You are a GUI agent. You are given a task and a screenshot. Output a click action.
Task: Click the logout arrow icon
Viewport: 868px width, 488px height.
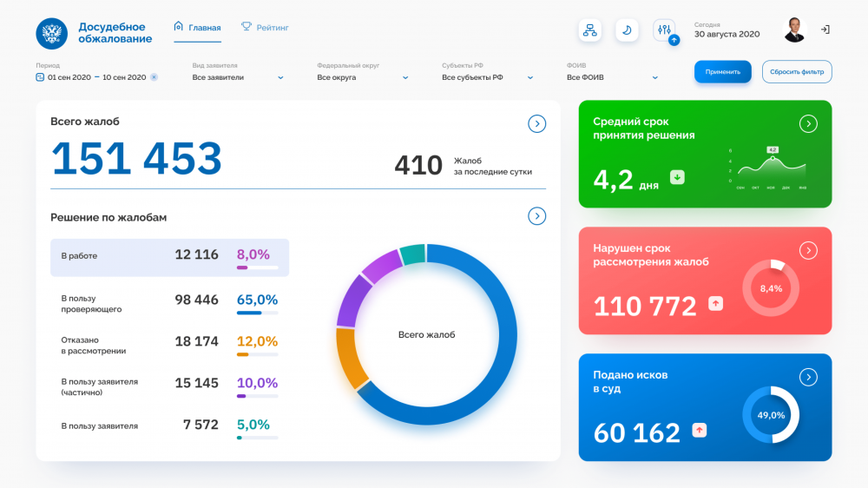825,30
